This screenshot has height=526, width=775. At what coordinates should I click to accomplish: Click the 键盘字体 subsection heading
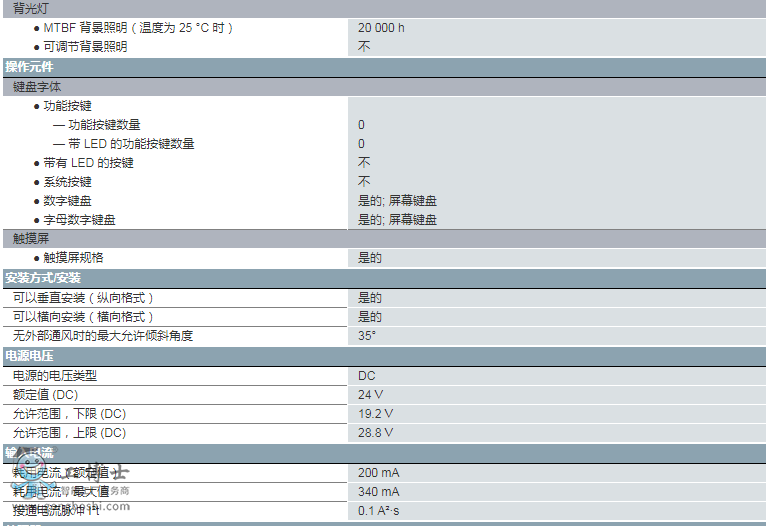click(37, 87)
